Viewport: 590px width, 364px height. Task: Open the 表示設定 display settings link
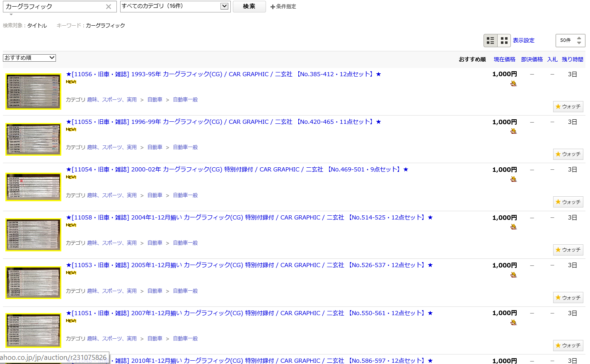click(524, 40)
